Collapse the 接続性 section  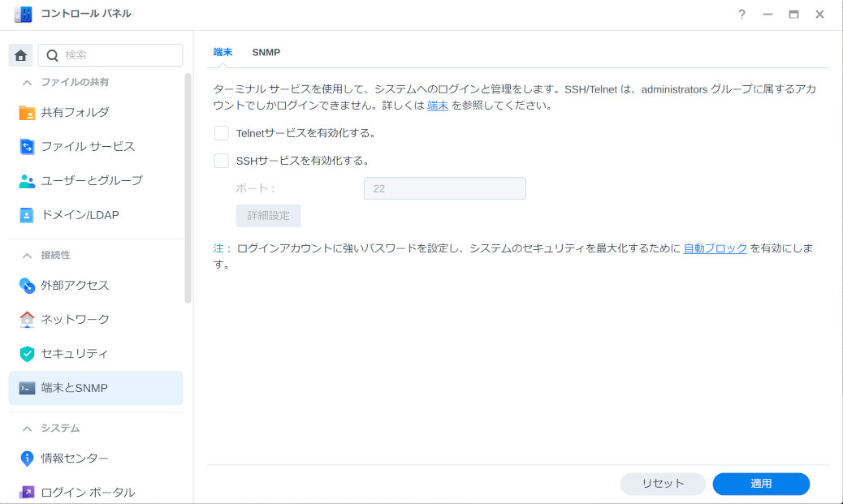pyautogui.click(x=27, y=256)
